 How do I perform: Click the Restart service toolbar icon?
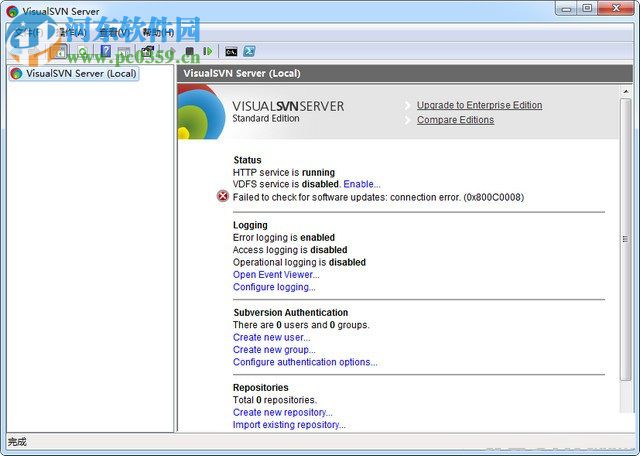coord(208,51)
